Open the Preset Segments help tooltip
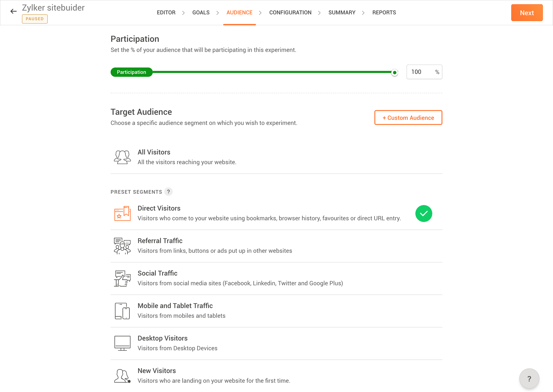The height and width of the screenshot is (392, 553). (168, 192)
